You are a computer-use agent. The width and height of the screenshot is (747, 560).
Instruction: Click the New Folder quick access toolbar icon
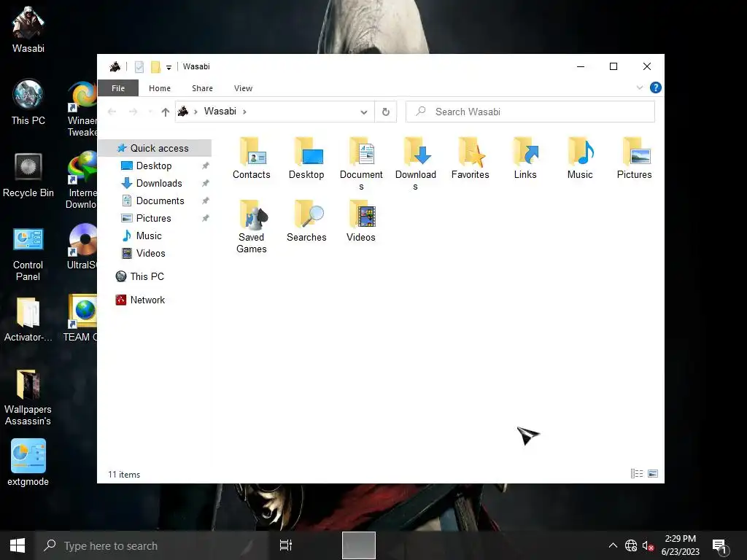[x=155, y=66]
